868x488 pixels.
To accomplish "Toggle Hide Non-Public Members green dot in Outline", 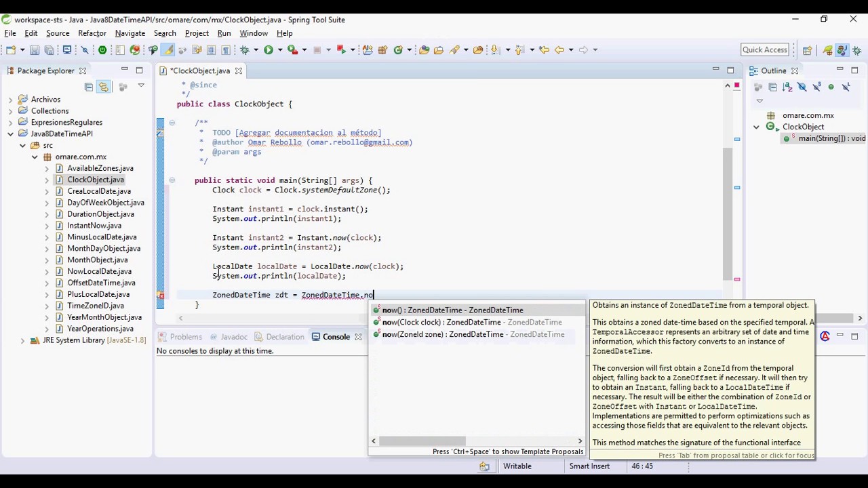I will 831,87.
